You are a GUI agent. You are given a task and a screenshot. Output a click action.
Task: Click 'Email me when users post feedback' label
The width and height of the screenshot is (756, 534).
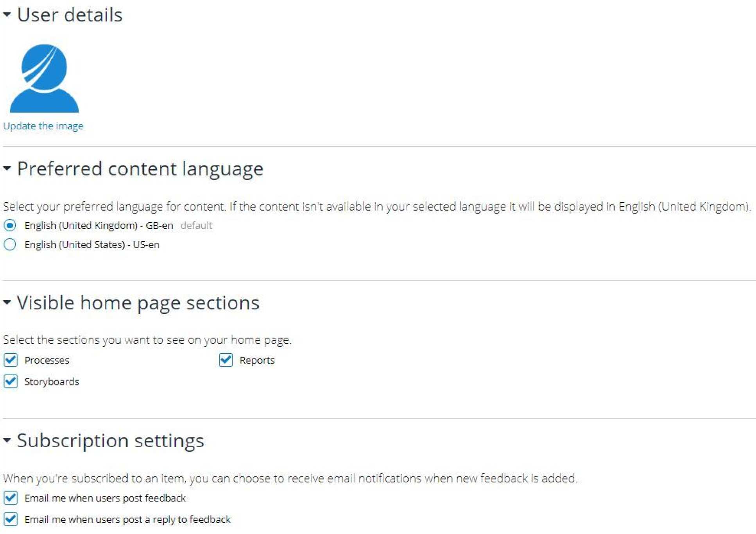pyautogui.click(x=105, y=498)
